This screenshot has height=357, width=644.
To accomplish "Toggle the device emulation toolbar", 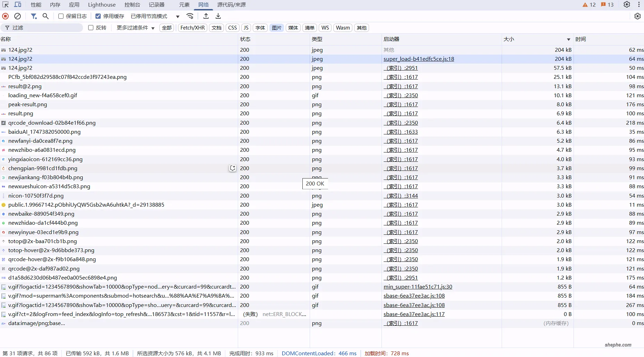I will coord(18,5).
